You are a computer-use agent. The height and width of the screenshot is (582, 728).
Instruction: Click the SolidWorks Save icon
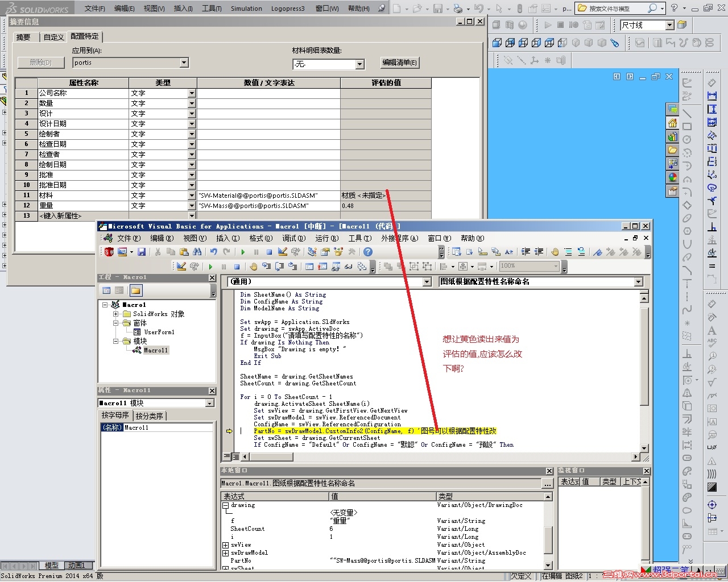(437, 9)
